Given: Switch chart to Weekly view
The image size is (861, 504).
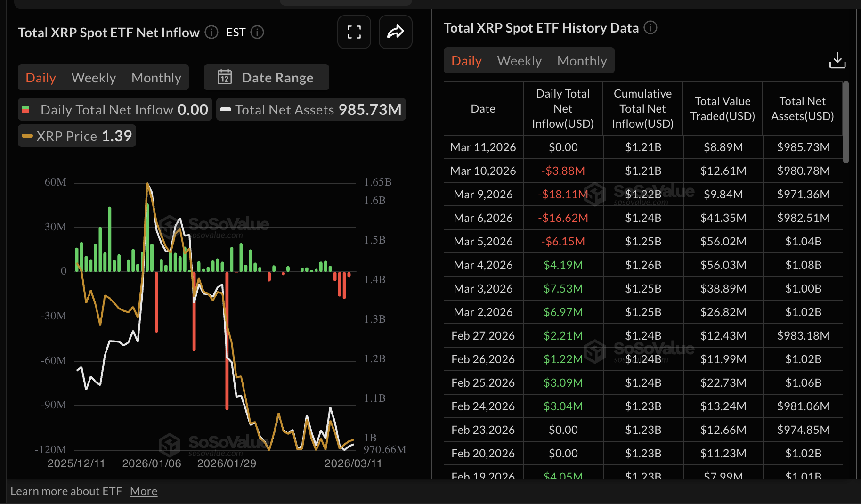Looking at the screenshot, I should pos(93,78).
